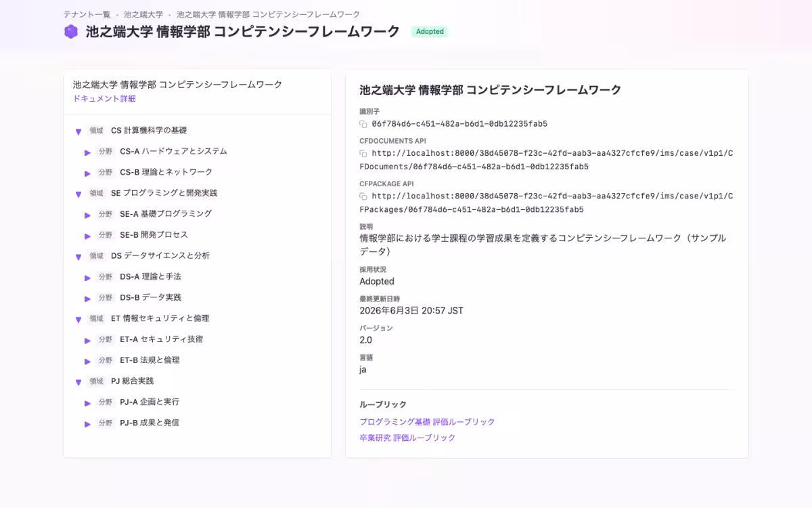The height and width of the screenshot is (508, 812).
Task: Open プログラミング基礎 評価ルーブリック link
Action: pos(427,422)
